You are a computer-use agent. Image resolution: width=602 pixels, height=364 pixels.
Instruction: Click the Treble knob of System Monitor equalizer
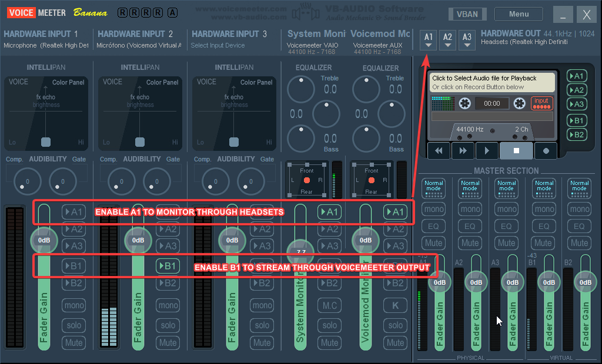(301, 89)
